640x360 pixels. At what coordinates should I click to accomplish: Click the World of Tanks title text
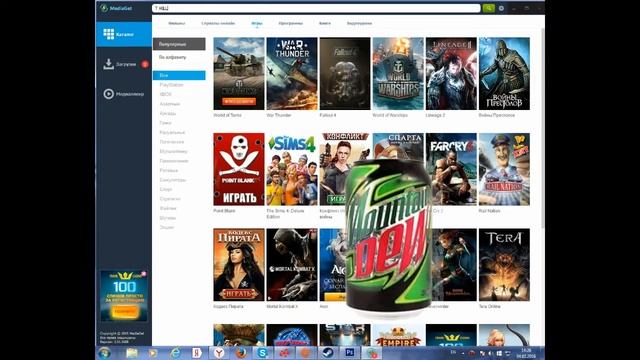(x=227, y=116)
